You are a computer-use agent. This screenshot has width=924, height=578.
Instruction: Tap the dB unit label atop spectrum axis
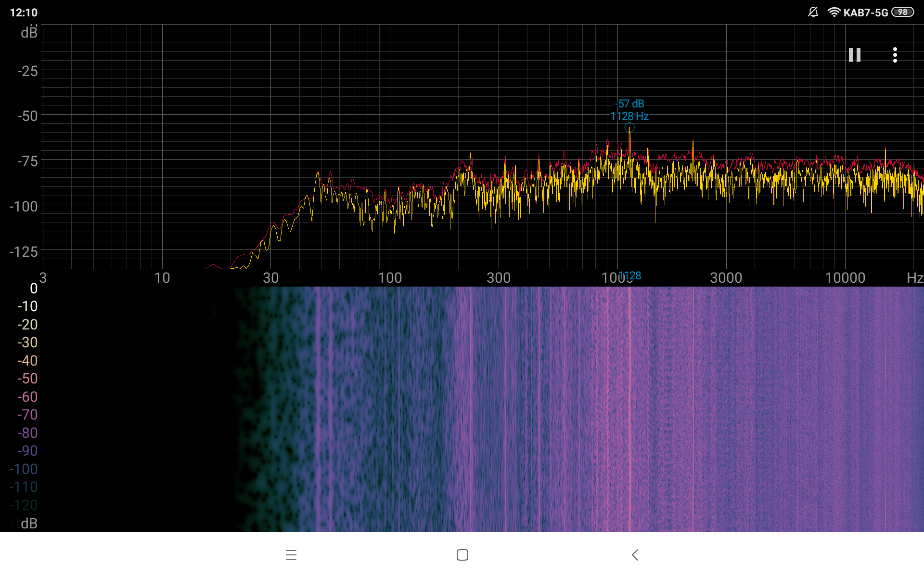29,33
